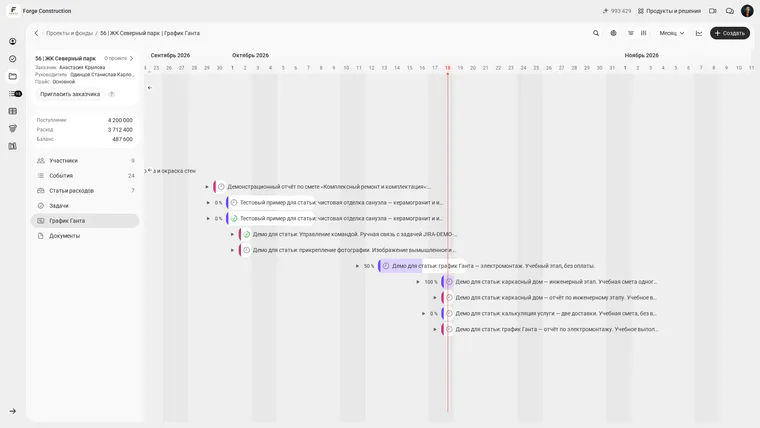Open the projects folder icon in sidebar
Viewport: 760px width, 428px height.
click(x=13, y=76)
